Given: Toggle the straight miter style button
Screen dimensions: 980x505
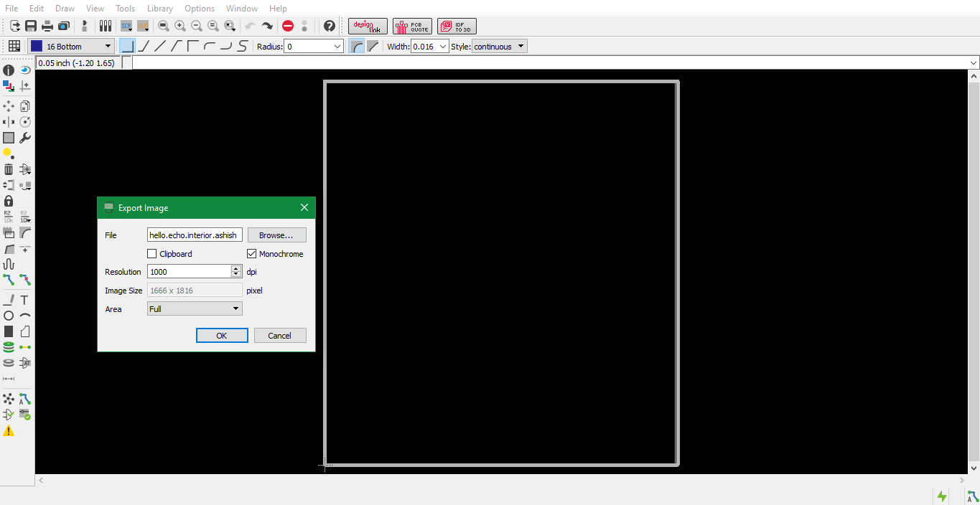Looking at the screenshot, I should click(x=373, y=46).
